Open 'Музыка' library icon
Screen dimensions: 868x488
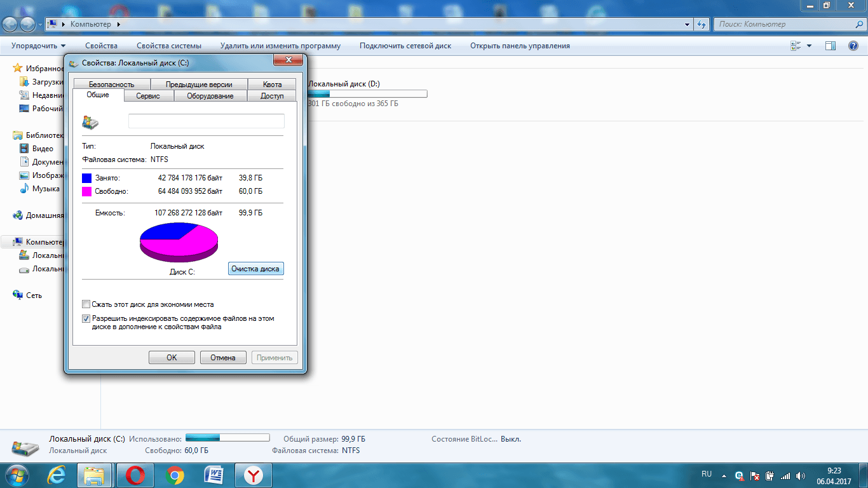(24, 189)
